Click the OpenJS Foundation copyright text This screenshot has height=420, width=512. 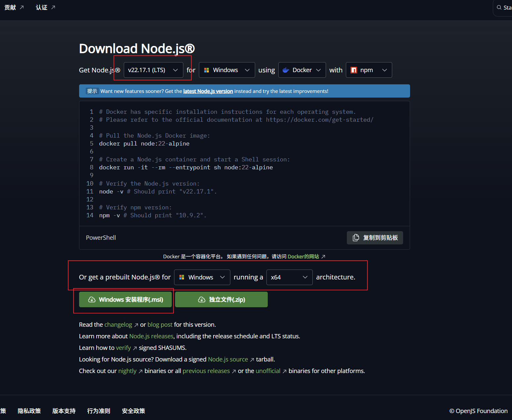(x=478, y=411)
